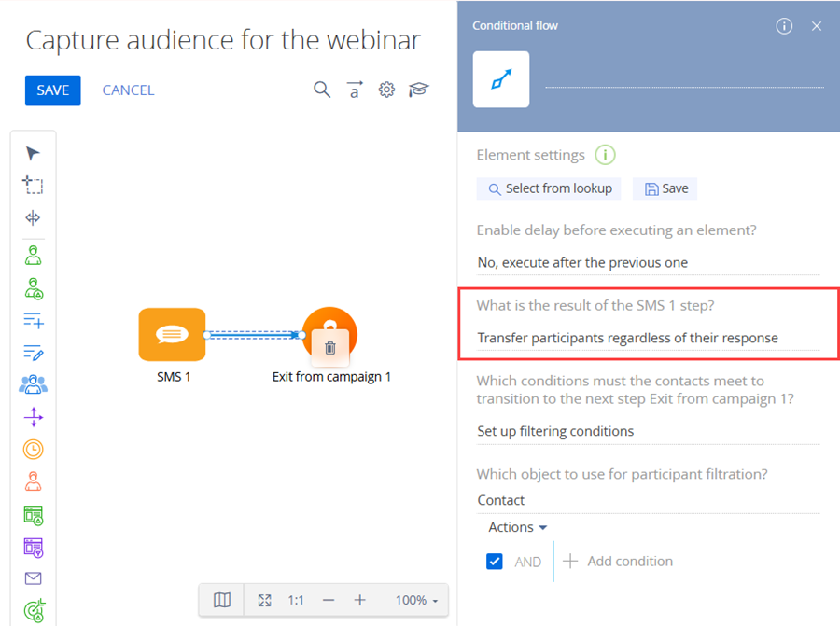
Task: Open the SMS 1 step result dropdown
Action: click(647, 338)
